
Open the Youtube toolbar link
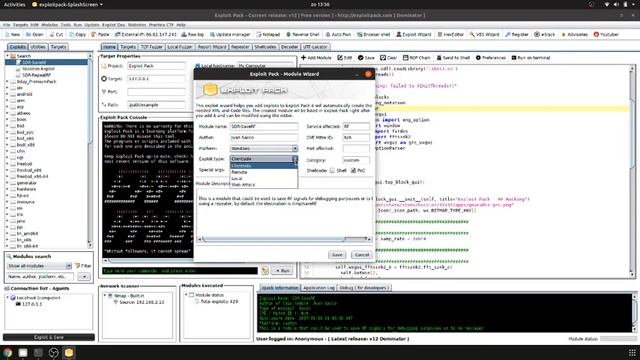point(606,35)
